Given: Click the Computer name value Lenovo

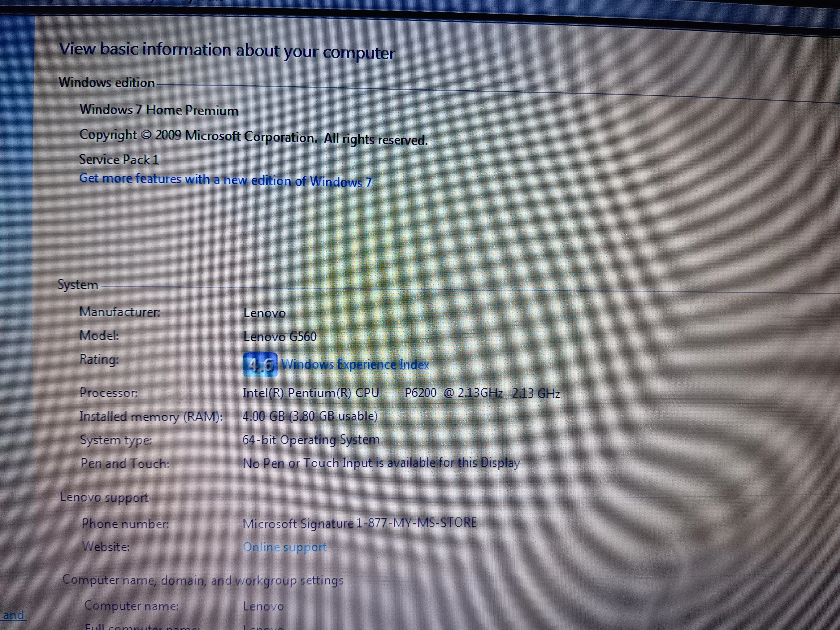Looking at the screenshot, I should click(263, 606).
